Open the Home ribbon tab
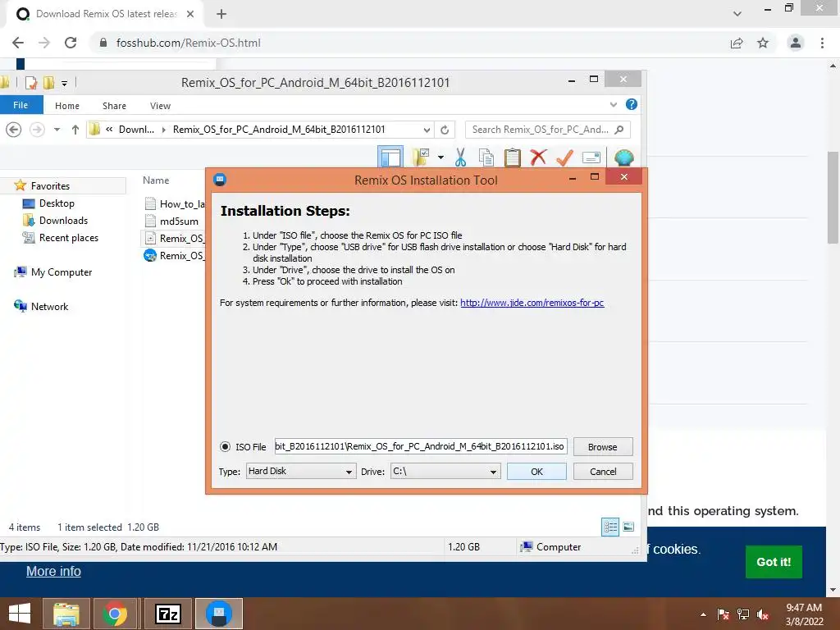 [67, 106]
